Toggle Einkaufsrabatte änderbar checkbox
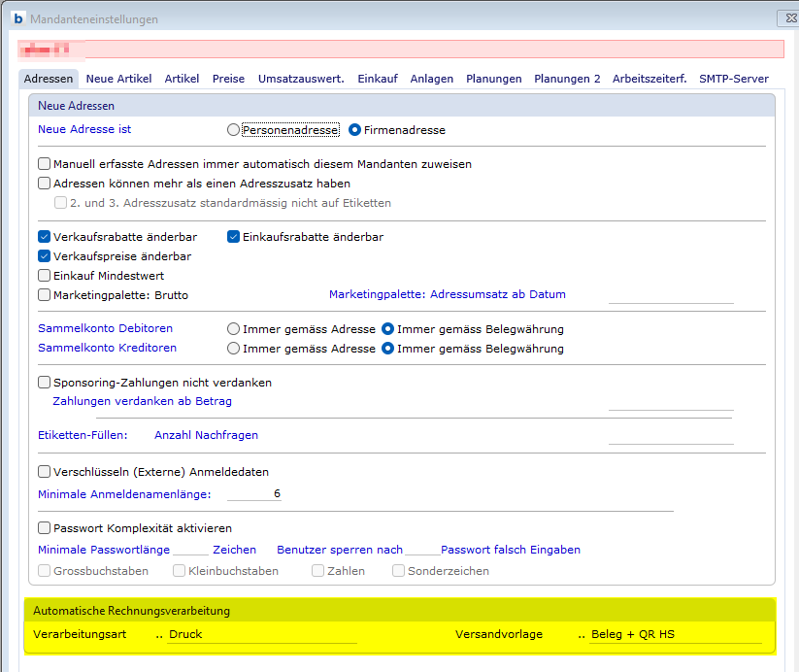 click(234, 237)
